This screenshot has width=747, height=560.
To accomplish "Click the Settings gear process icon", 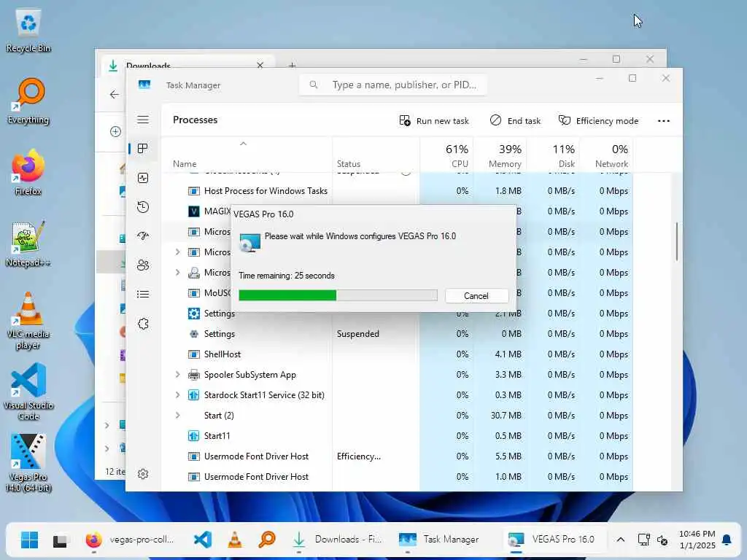I will point(193,314).
